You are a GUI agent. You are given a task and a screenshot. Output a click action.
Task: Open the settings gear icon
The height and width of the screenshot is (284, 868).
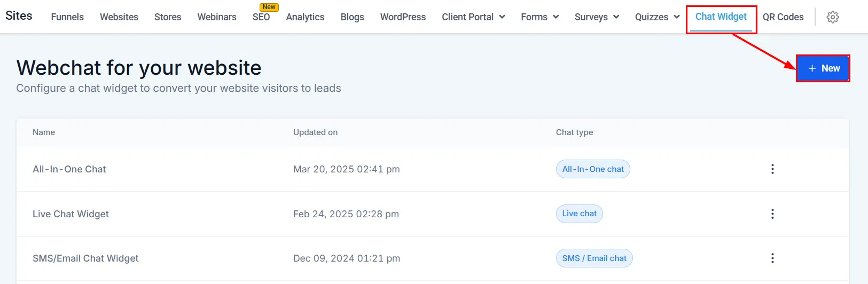coord(832,17)
